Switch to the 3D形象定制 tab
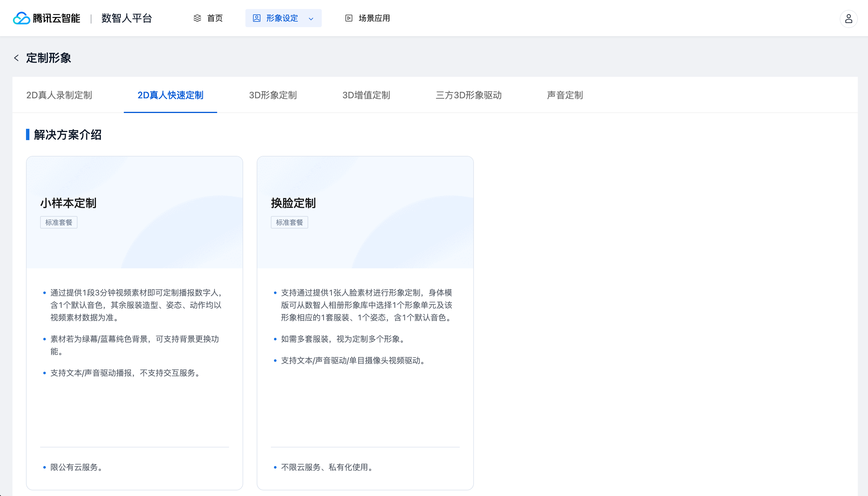Screen dimensions: 868x496 pos(273,95)
